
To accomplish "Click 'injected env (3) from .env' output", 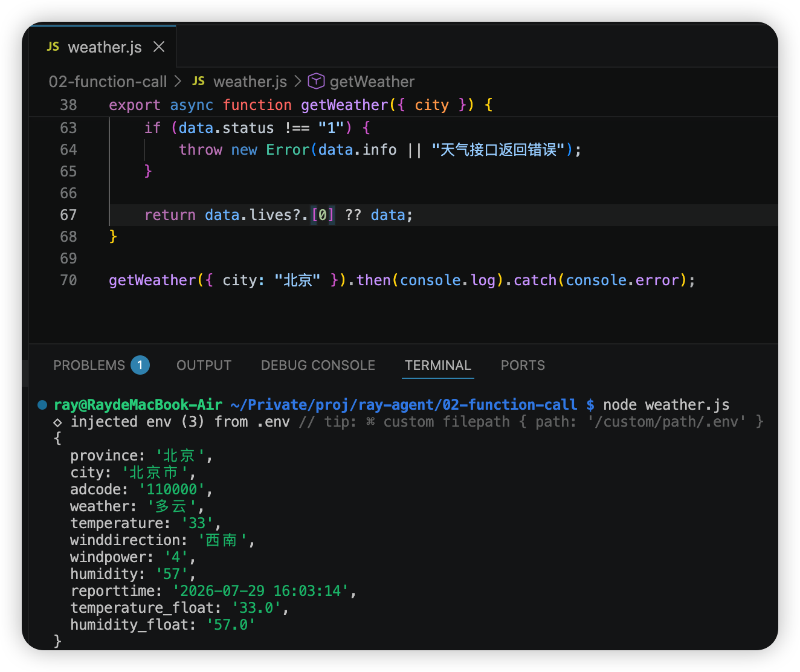I will point(180,421).
